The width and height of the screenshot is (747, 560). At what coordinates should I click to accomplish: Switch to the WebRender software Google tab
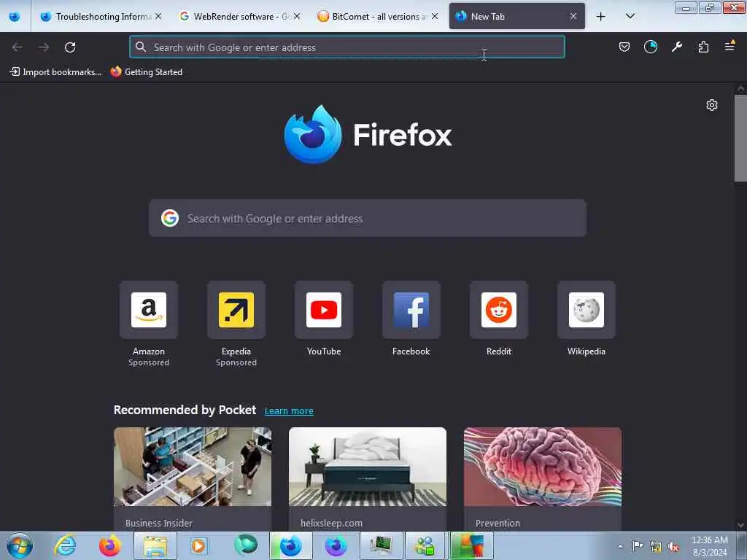[239, 17]
